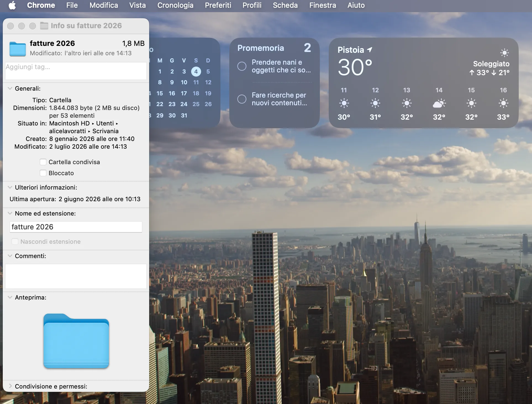532x404 pixels.
Task: Open the Cronologia menu
Action: coord(175,5)
